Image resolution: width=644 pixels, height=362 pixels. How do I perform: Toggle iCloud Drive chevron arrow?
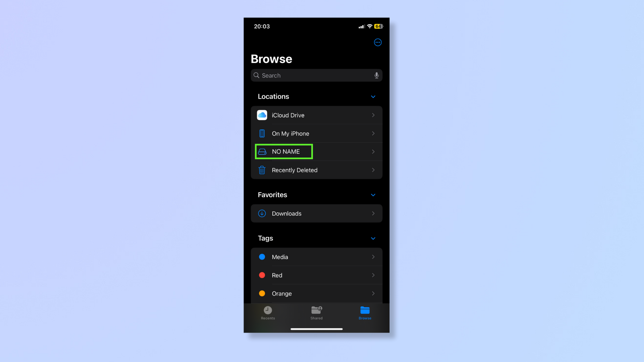pyautogui.click(x=373, y=115)
